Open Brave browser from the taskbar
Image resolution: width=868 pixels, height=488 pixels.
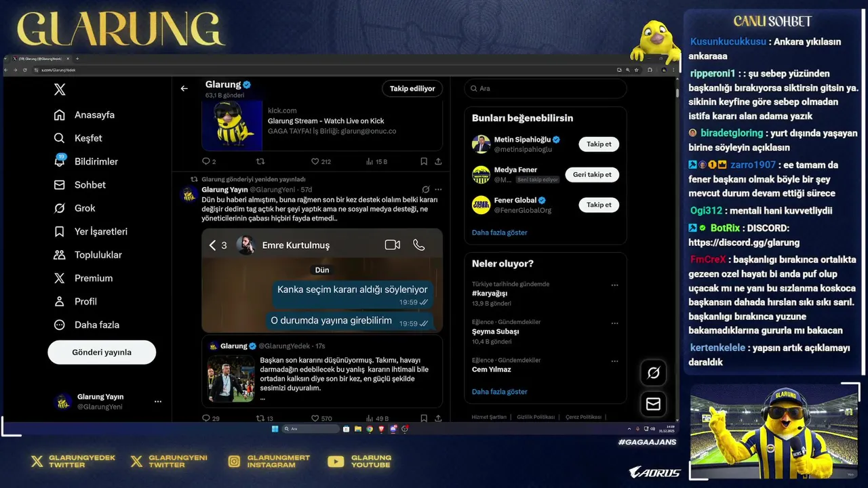click(x=381, y=429)
